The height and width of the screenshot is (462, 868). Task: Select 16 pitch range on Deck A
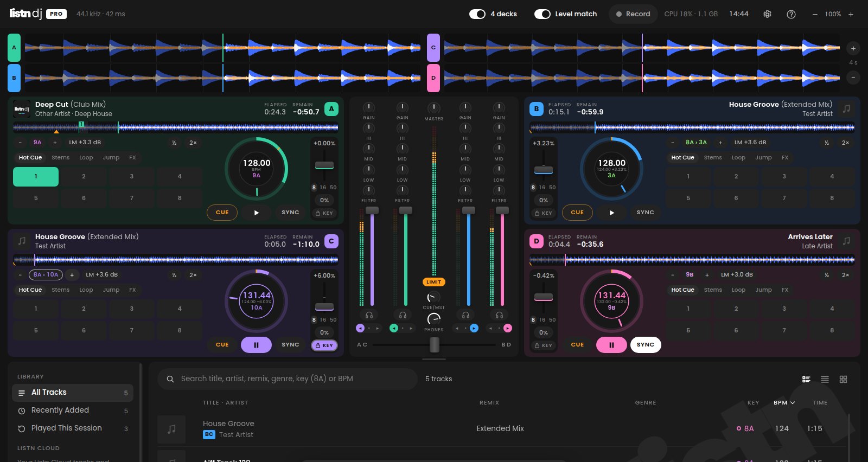[323, 188]
